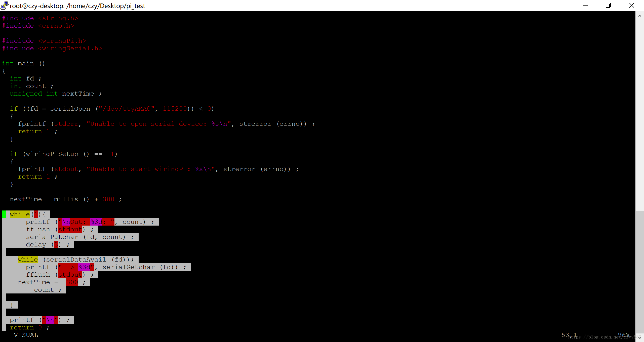Click the restore down window button

pos(608,5)
